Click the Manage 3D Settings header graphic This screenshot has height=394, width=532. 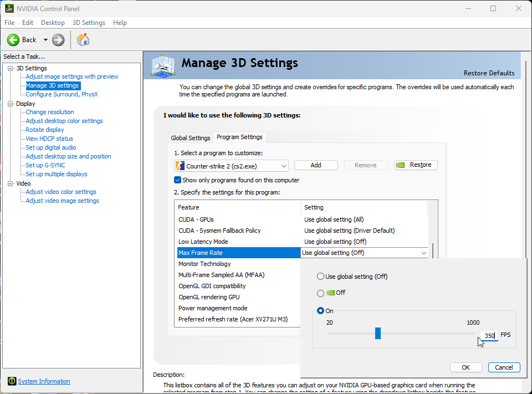pos(163,65)
